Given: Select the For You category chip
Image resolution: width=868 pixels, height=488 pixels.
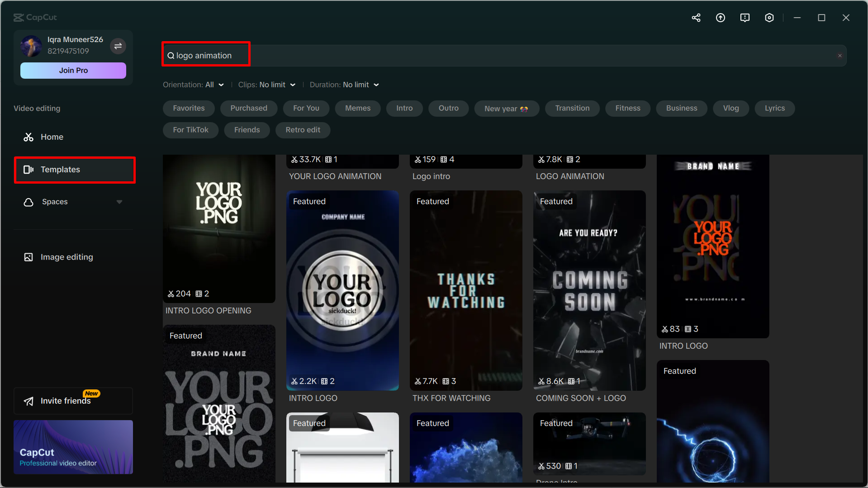Looking at the screenshot, I should click(x=306, y=108).
